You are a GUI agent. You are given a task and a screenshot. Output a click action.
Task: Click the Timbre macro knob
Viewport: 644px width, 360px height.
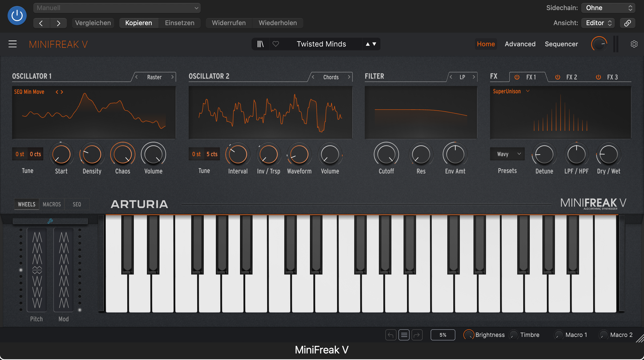[x=513, y=335]
